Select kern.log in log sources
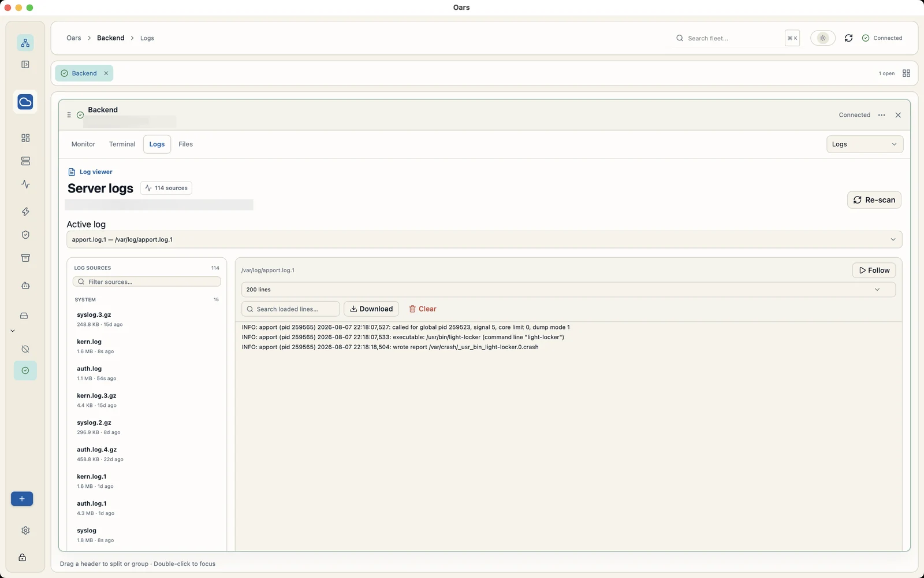This screenshot has height=578, width=924. pyautogui.click(x=147, y=346)
